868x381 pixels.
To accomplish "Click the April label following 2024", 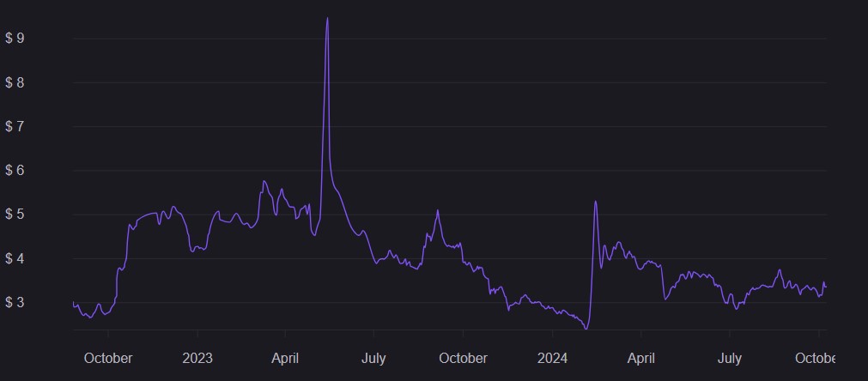I will click(641, 359).
